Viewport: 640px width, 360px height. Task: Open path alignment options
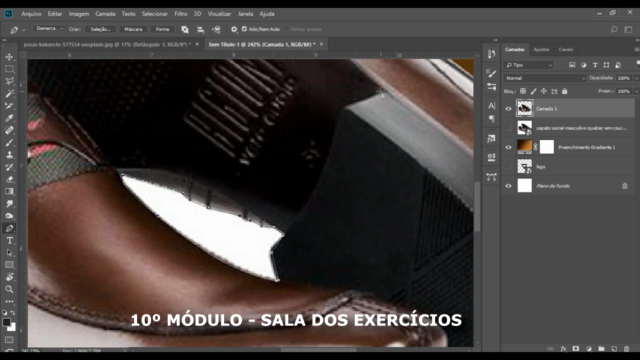[200, 29]
